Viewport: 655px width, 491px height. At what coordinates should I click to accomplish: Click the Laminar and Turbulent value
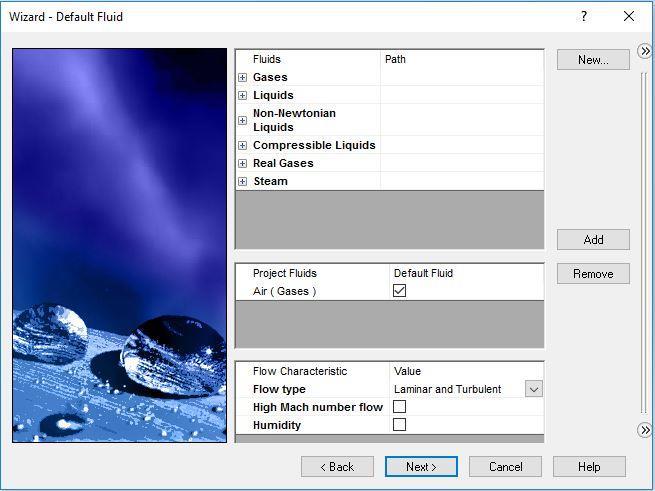(x=447, y=389)
